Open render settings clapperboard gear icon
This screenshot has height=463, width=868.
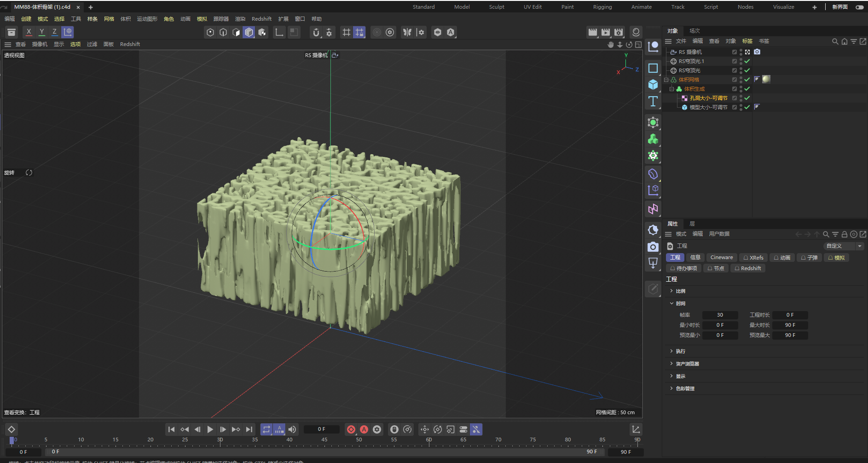click(619, 32)
